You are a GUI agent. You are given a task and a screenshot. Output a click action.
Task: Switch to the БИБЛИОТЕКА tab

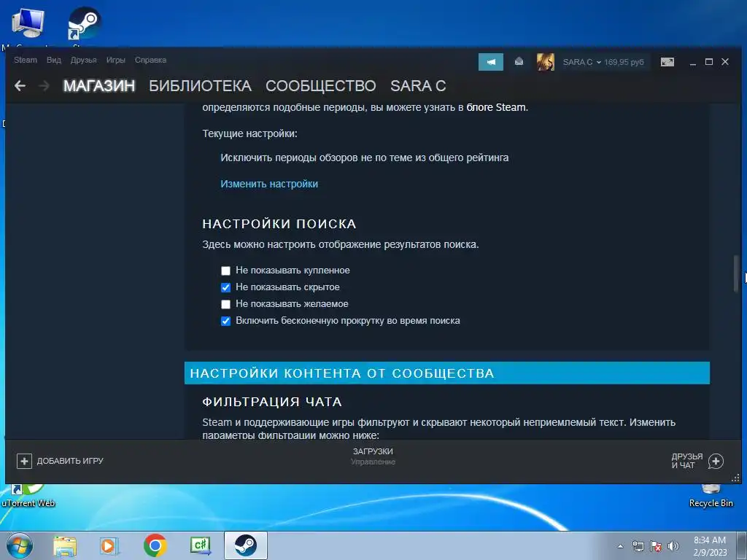200,86
